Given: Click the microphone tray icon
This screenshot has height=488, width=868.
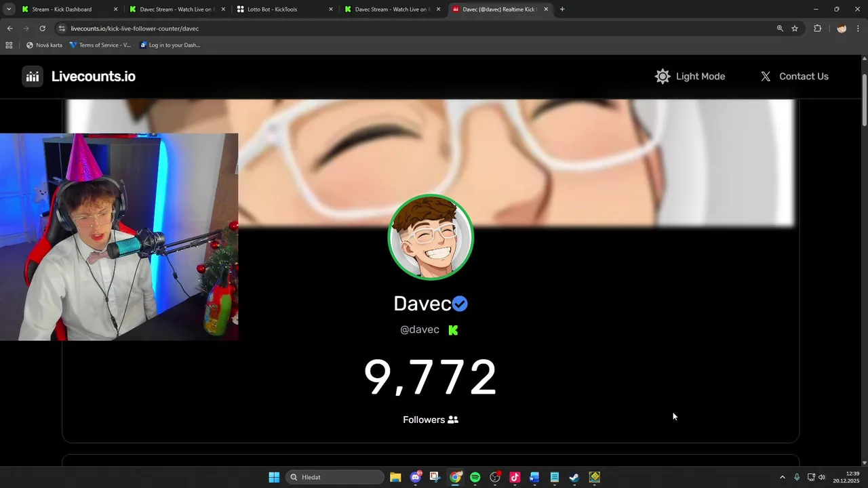Looking at the screenshot, I should click(797, 477).
